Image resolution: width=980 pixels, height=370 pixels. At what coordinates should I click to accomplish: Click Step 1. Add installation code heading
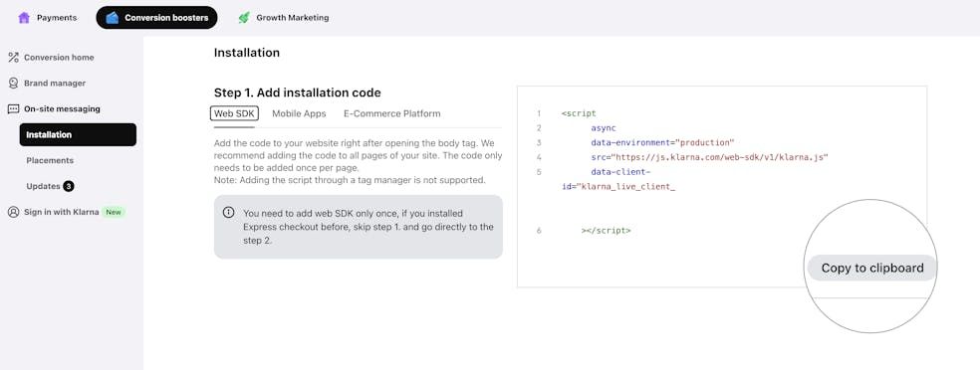click(298, 92)
